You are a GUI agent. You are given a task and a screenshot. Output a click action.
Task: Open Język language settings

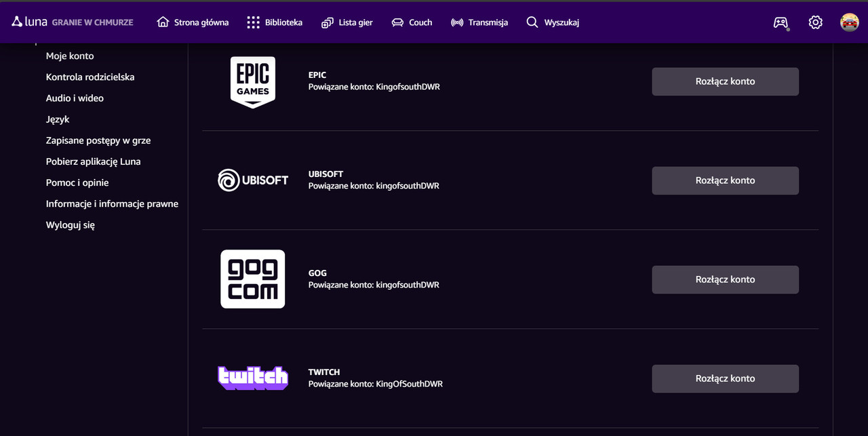[58, 119]
